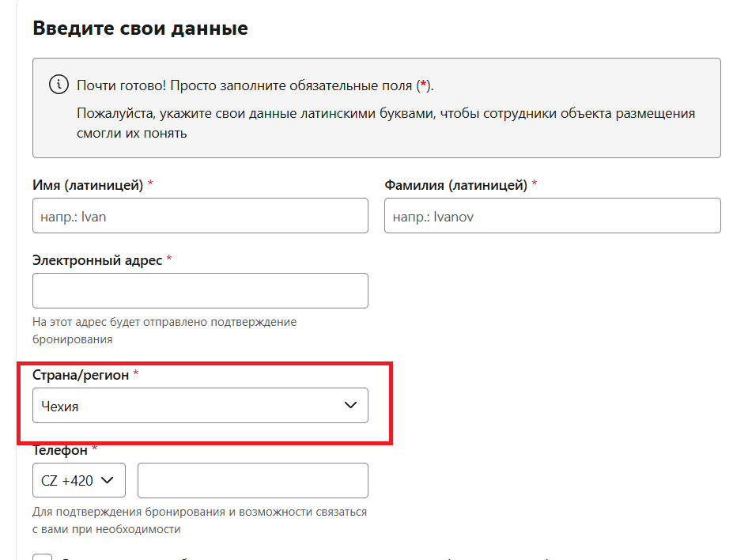Click the 'Страна/регион' label

coord(80,374)
